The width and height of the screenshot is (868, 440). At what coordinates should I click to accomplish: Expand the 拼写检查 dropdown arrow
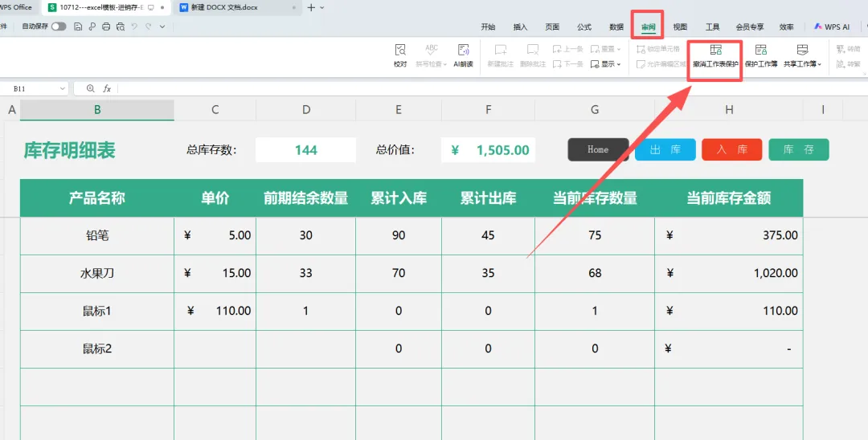[x=444, y=65]
